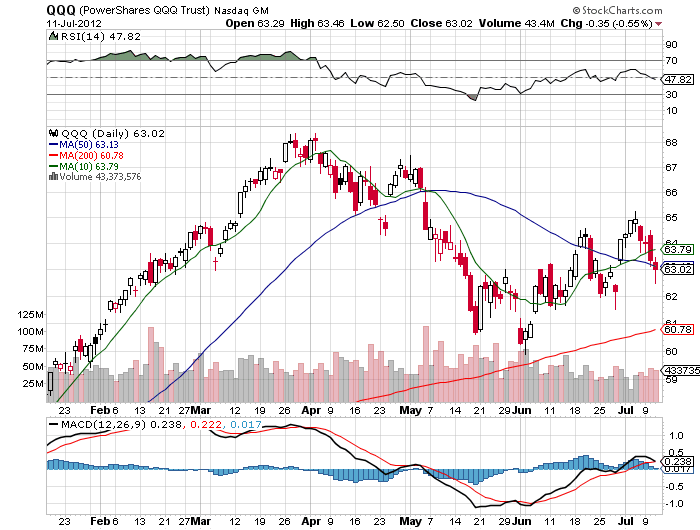
Task: Click the RSI 70 overbought level label
Action: click(x=671, y=61)
